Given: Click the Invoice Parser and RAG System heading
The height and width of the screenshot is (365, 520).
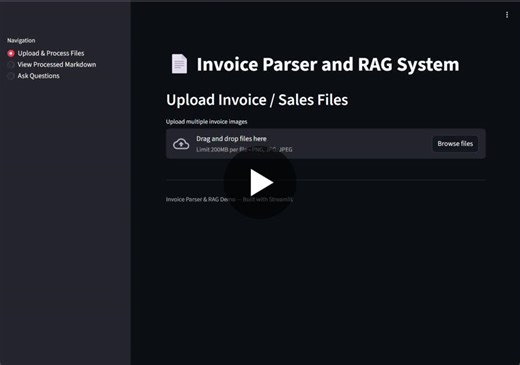Looking at the screenshot, I should point(328,64).
